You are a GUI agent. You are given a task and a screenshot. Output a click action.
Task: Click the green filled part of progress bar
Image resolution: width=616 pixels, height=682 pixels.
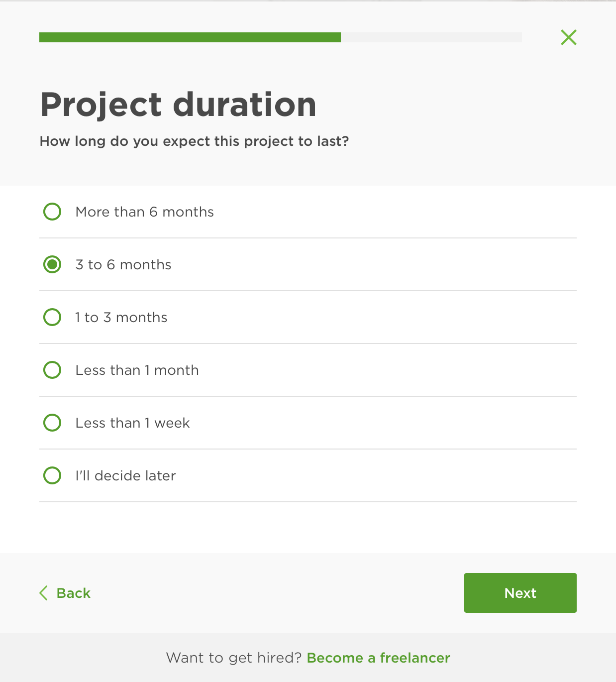pyautogui.click(x=190, y=37)
